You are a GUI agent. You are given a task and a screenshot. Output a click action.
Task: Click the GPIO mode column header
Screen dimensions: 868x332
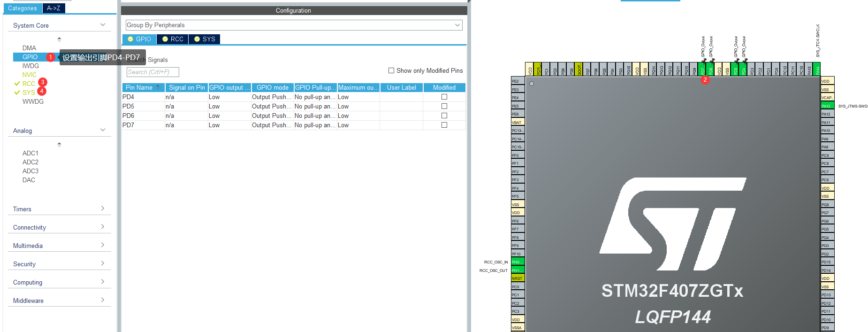coord(273,87)
